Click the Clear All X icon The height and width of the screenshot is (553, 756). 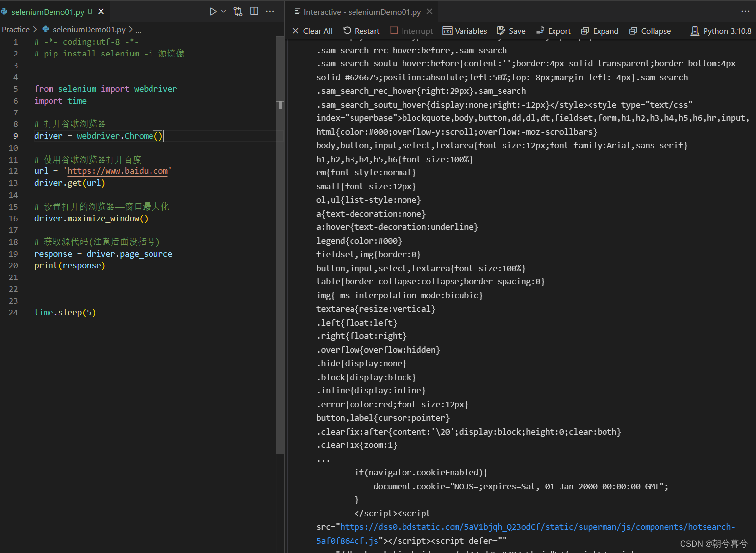pyautogui.click(x=296, y=31)
